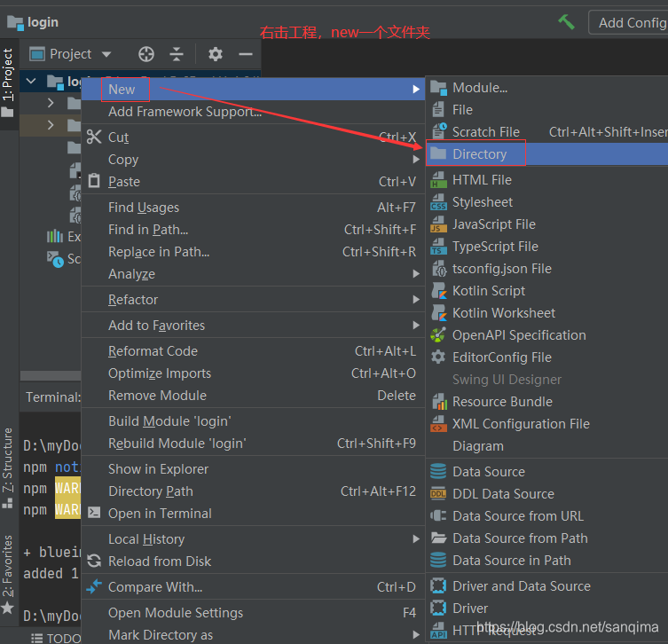
Task: Select New in the context menu
Action: pyautogui.click(x=253, y=90)
